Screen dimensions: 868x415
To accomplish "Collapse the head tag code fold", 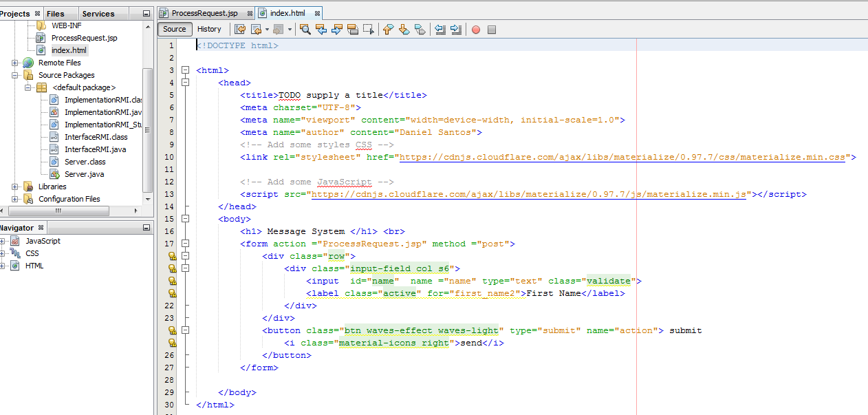I will point(184,83).
